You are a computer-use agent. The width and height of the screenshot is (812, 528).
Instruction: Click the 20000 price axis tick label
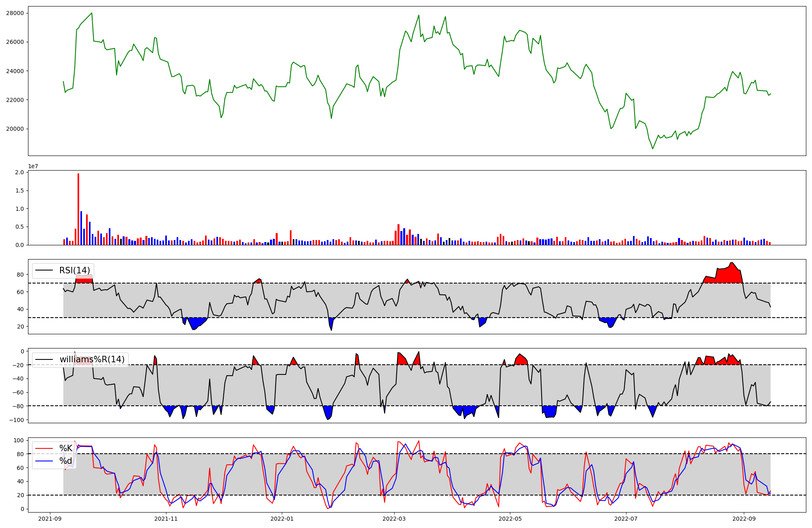(15, 129)
